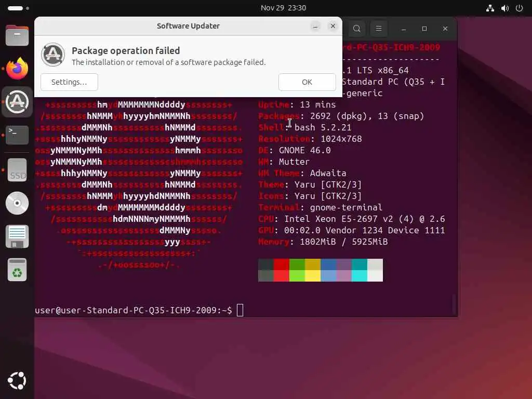Click the green color block in the top row
The height and width of the screenshot is (399, 532).
pyautogui.click(x=297, y=264)
